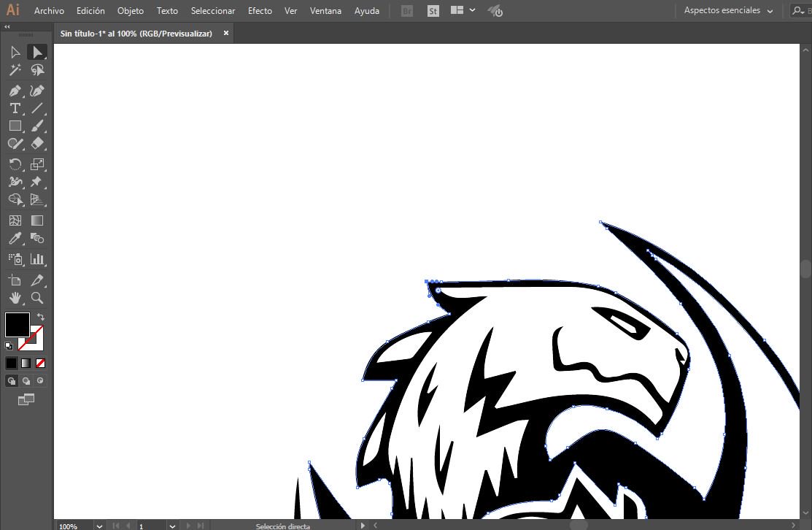Select the Eraser tool
This screenshot has width=812, height=530.
click(x=38, y=144)
